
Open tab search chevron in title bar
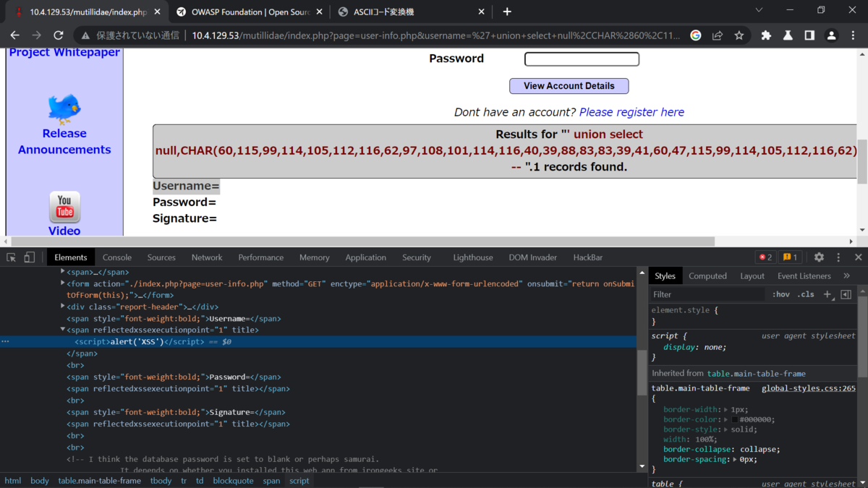click(x=759, y=10)
